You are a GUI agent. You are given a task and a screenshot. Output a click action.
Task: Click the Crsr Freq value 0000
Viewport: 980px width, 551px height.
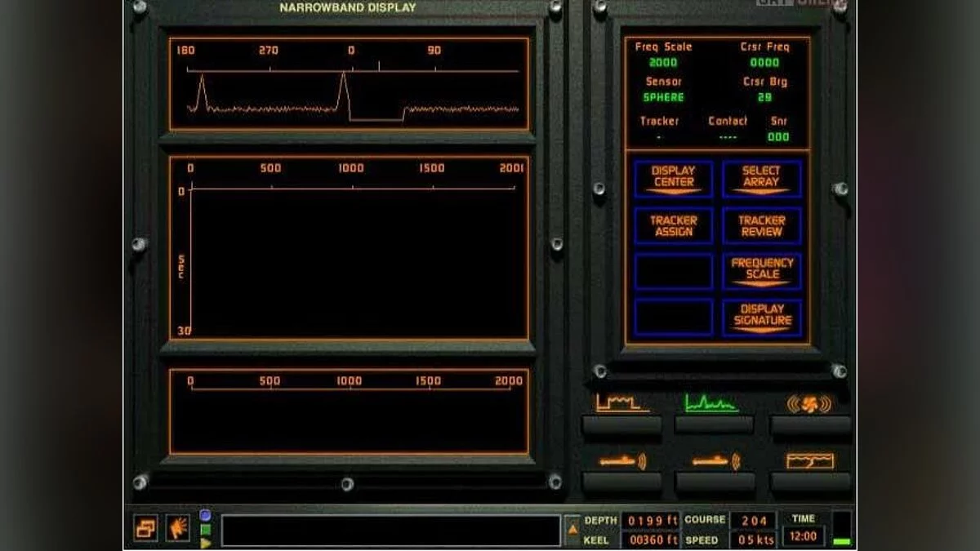coord(764,63)
